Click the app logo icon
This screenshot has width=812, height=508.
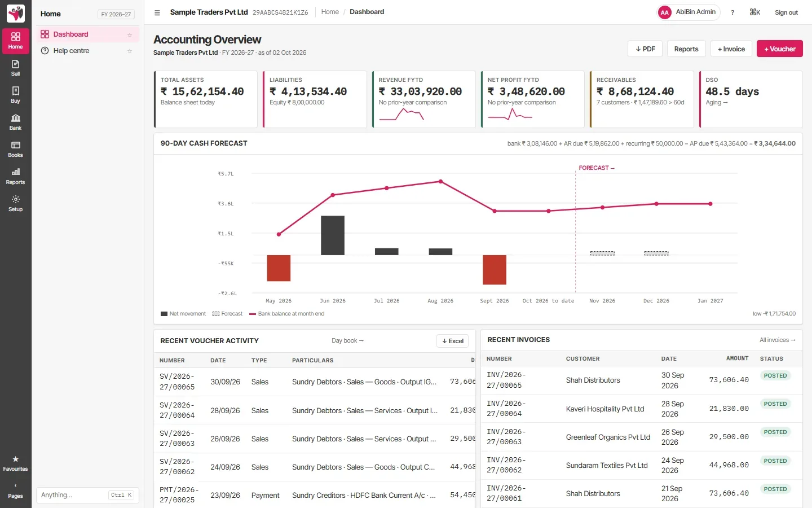point(16,13)
